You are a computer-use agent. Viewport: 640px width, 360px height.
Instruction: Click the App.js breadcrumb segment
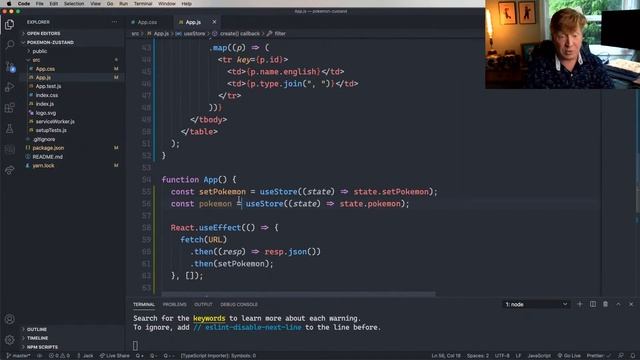click(x=161, y=33)
